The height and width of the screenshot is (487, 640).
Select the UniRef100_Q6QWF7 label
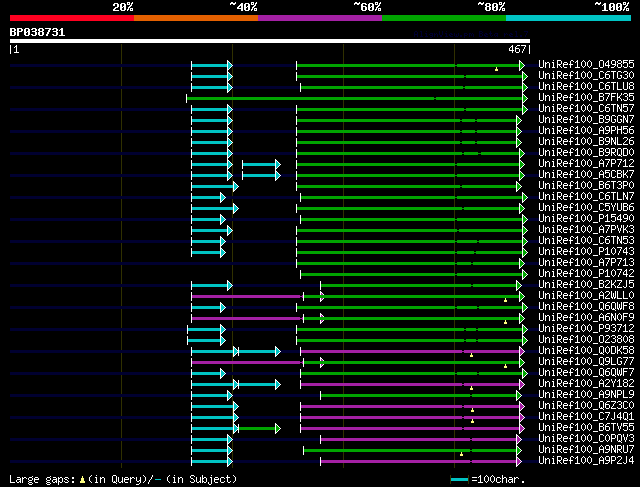click(x=586, y=373)
